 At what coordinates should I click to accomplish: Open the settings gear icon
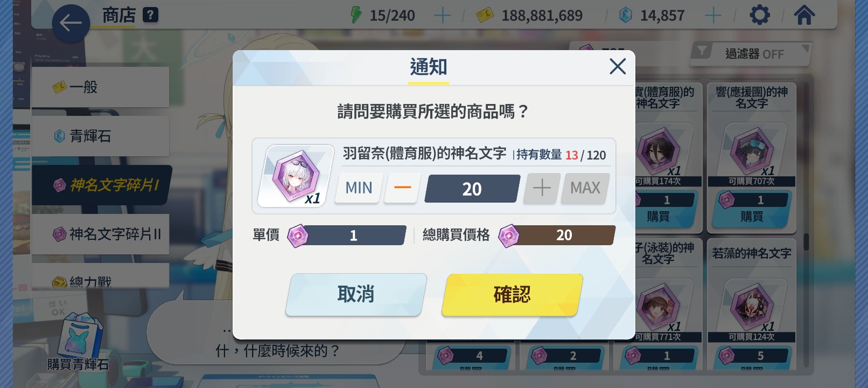[x=760, y=15]
